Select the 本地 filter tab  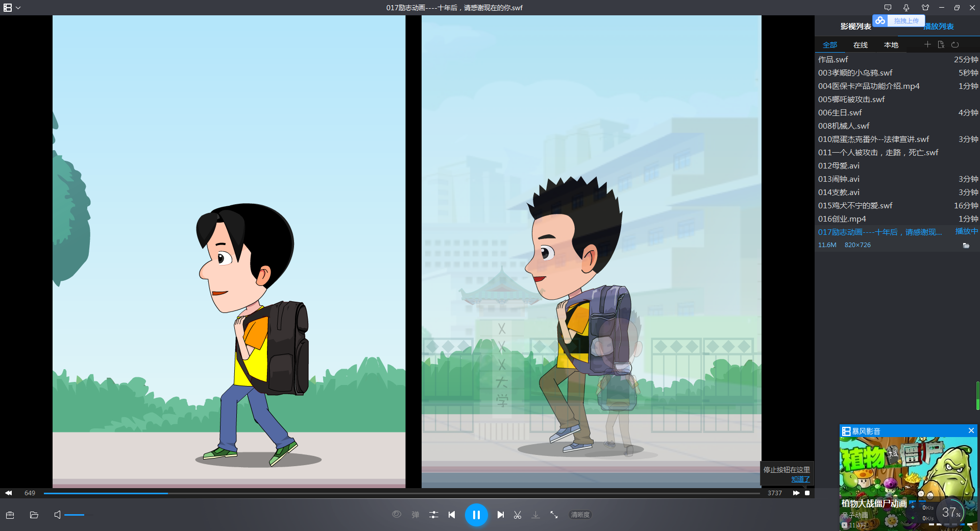(x=891, y=45)
